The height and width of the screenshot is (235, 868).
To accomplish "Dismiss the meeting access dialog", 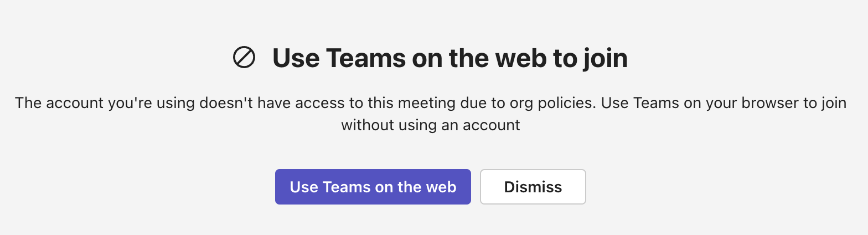I will pos(533,187).
